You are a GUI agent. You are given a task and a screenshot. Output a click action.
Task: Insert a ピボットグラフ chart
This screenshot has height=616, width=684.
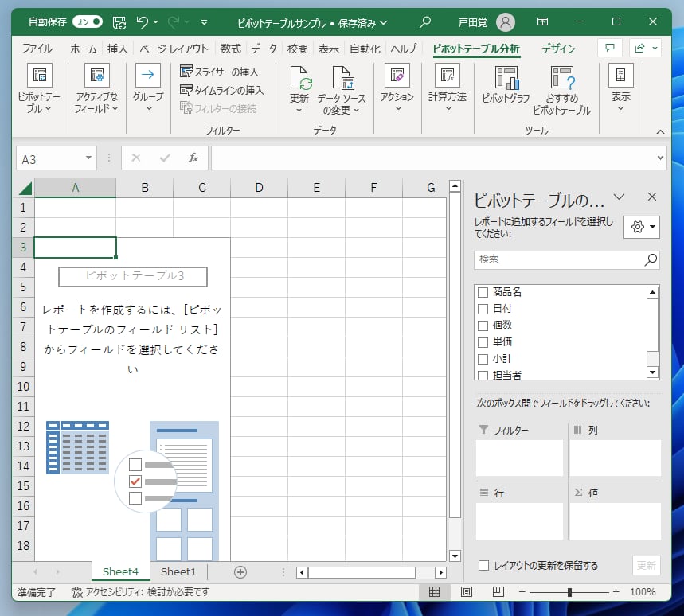[506, 85]
